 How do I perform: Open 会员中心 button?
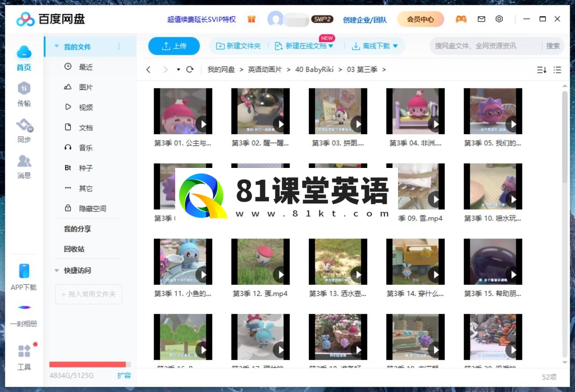[420, 19]
